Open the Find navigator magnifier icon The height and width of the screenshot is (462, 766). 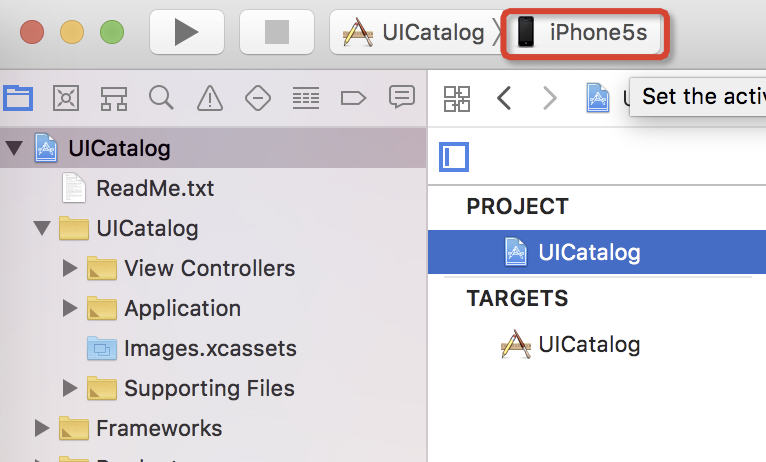pos(162,98)
